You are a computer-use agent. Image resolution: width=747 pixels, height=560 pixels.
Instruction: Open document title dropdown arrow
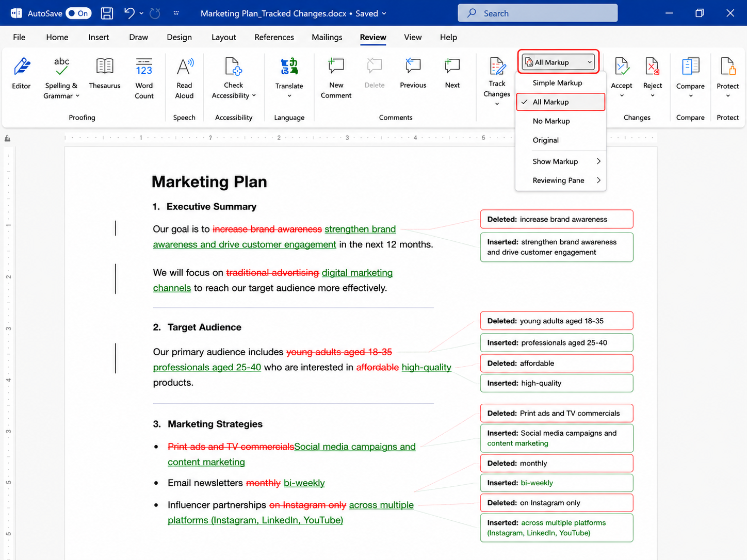pos(384,13)
